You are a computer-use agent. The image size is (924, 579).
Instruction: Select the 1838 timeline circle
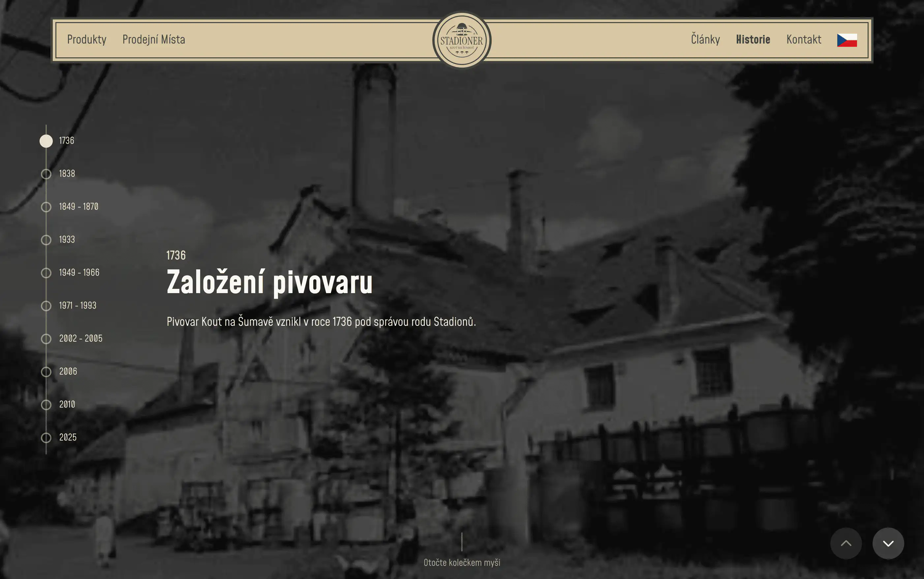(x=46, y=174)
